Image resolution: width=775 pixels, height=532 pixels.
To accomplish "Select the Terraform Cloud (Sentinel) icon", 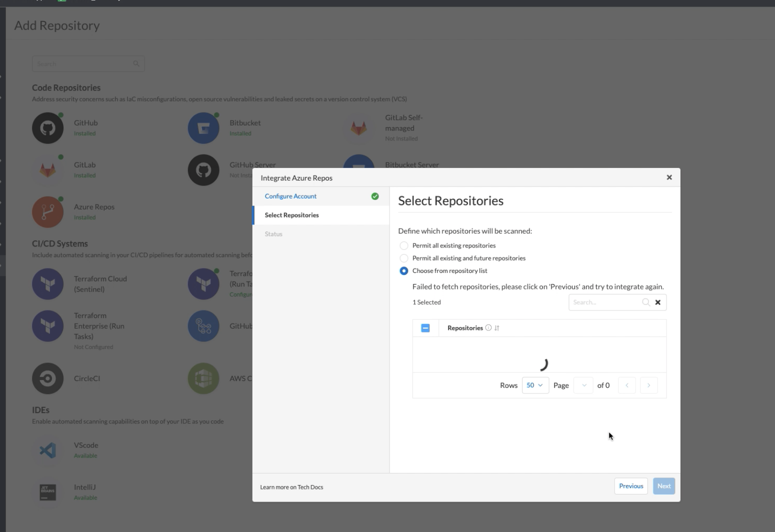I will pos(47,283).
